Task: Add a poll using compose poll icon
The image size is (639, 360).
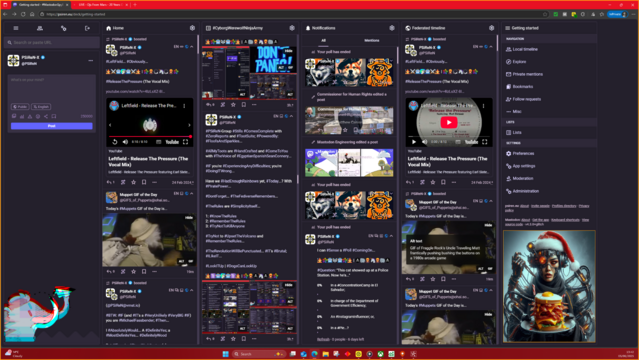Action: point(22,116)
